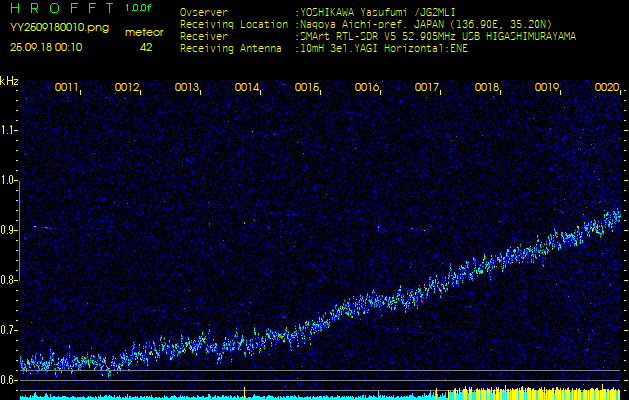Click the kHz axis unit label
The height and width of the screenshot is (400, 629).
(9, 80)
